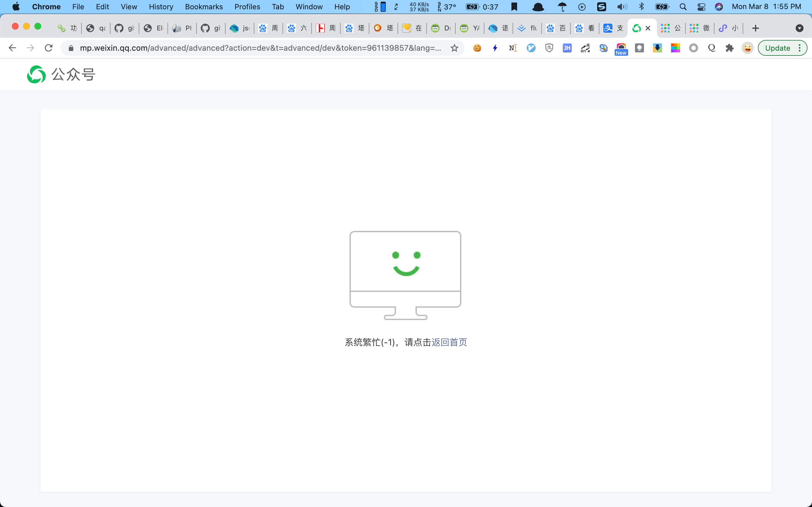
Task: Click the 公众号 logo in header
Action: 61,74
